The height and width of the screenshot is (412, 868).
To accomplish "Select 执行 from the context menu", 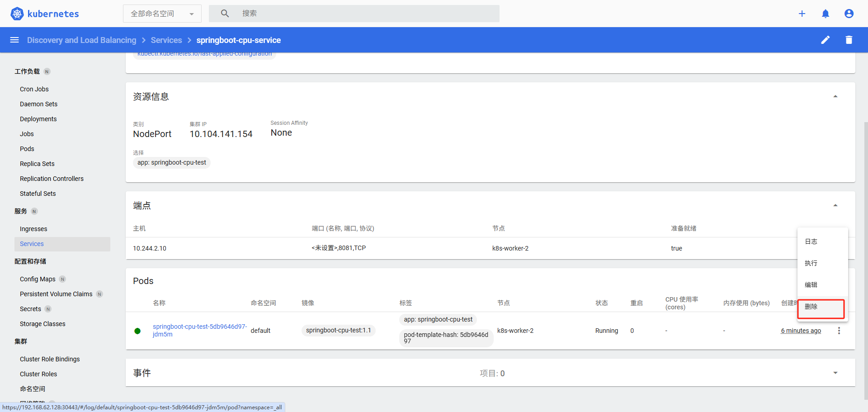I will pos(823,263).
